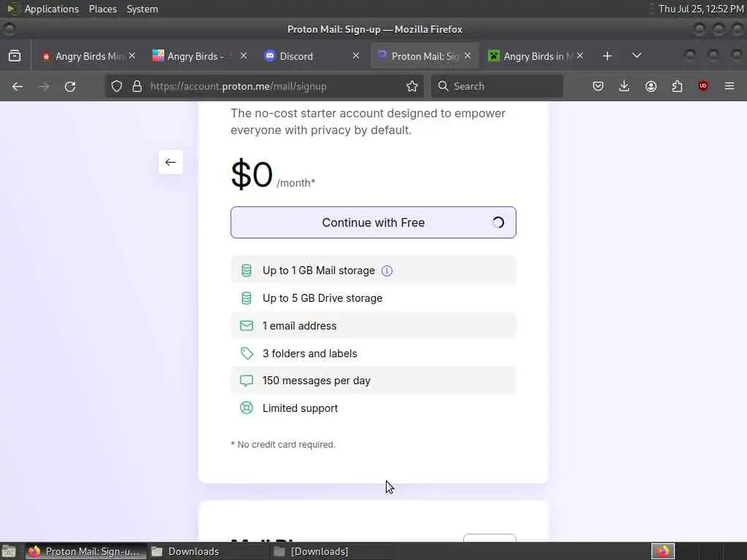
Task: Open the Places menu
Action: 102,9
